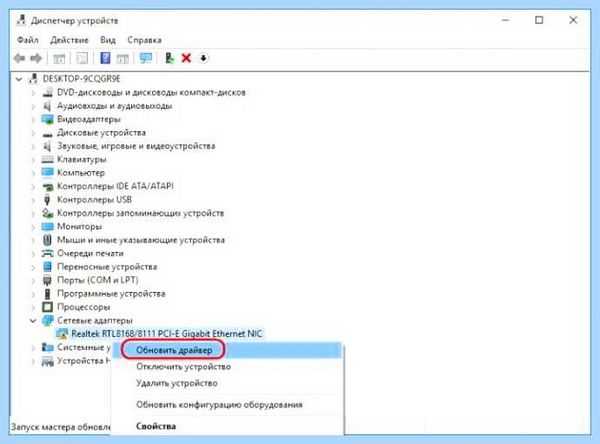The height and width of the screenshot is (444, 600).
Task: Select the Контроллеры USB tree row
Action: tap(94, 199)
